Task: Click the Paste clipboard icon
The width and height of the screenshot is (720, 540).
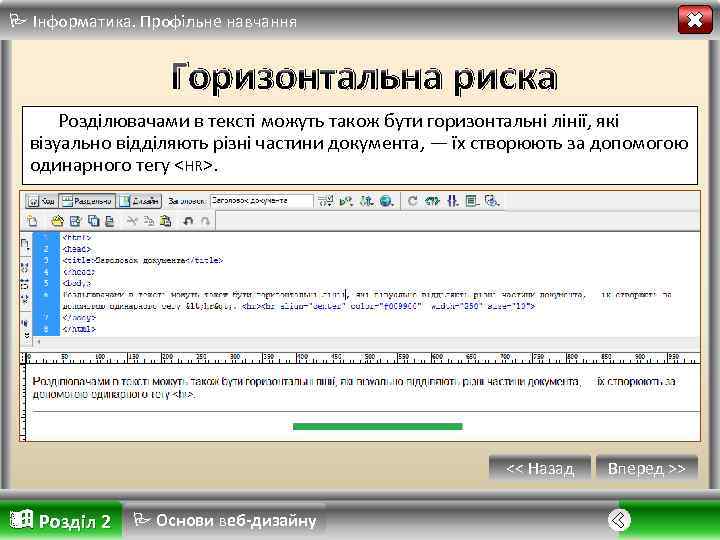Action: [x=166, y=221]
